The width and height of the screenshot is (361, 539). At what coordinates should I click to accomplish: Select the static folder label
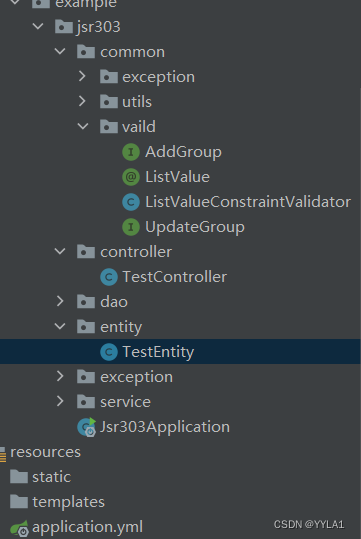click(52, 477)
